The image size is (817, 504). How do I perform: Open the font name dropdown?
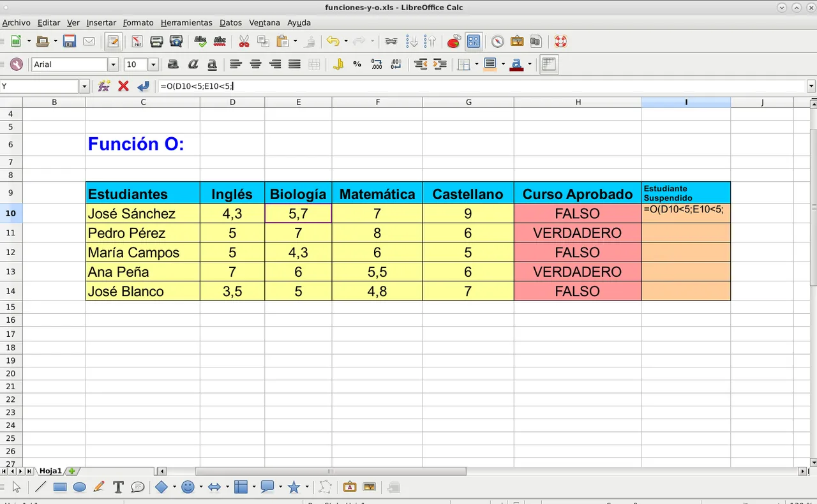click(113, 64)
